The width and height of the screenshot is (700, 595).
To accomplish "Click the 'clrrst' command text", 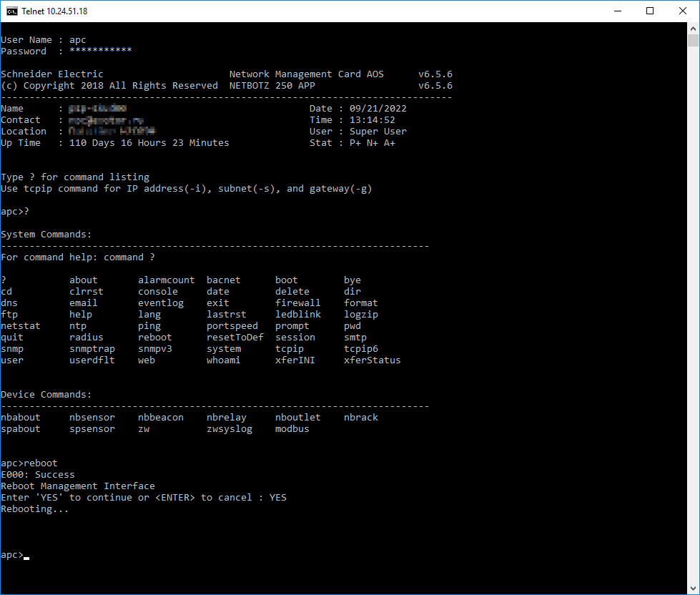I will (x=87, y=292).
